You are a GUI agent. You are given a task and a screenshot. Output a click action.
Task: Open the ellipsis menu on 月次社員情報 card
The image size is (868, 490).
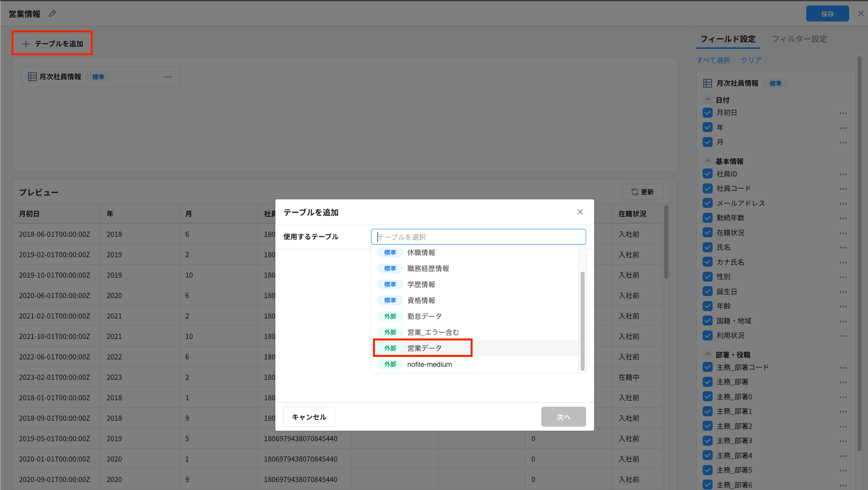click(x=168, y=77)
